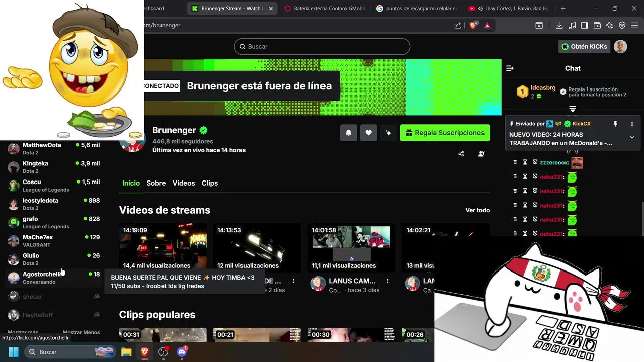The height and width of the screenshot is (362, 644).
Task: Open Coscu channel in sidebar
Action: 54,186
